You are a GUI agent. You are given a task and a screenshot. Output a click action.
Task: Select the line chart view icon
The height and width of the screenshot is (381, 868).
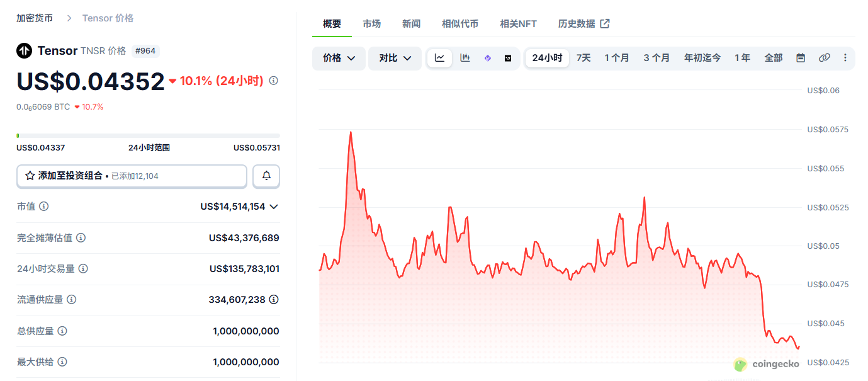click(439, 58)
